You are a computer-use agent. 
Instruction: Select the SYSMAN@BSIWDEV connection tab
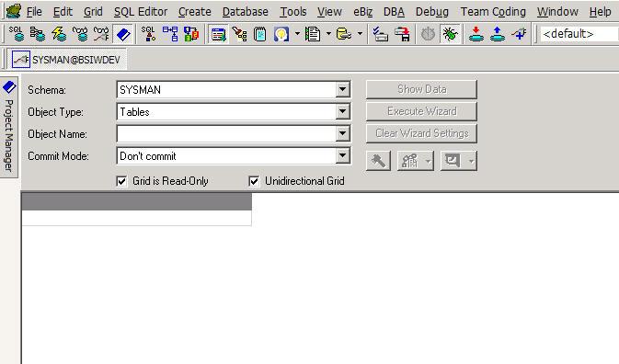(x=67, y=60)
